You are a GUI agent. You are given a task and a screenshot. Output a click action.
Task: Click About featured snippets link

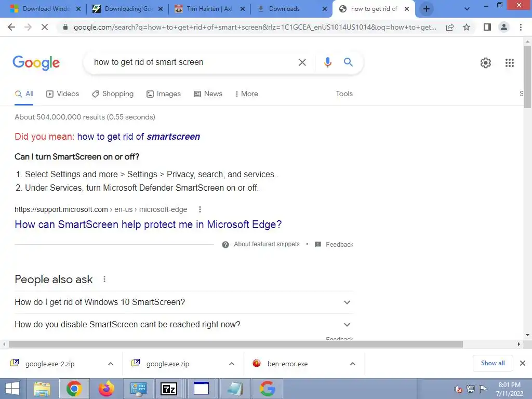267,244
